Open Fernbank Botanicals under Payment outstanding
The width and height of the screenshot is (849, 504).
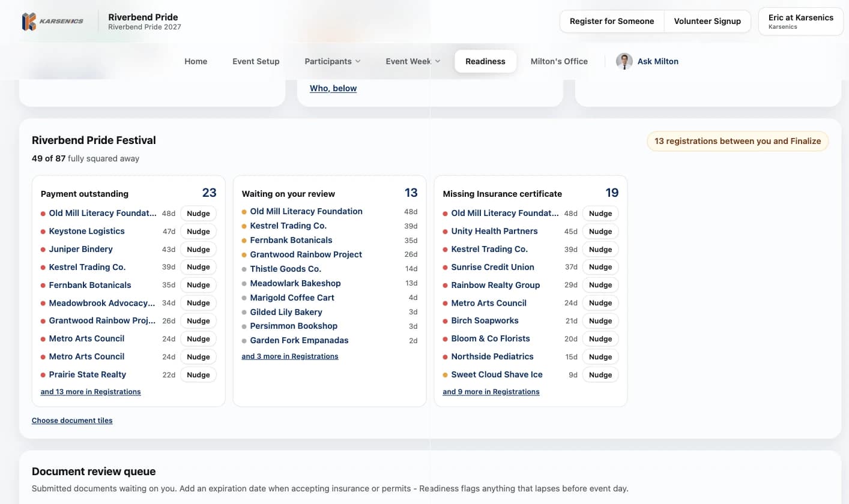[90, 285]
